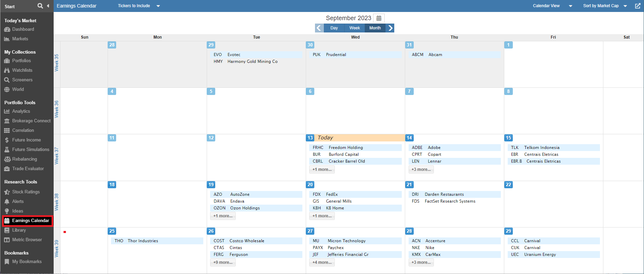Open the FDX FedEx earnings entry
The height and width of the screenshot is (274, 644).
(355, 194)
